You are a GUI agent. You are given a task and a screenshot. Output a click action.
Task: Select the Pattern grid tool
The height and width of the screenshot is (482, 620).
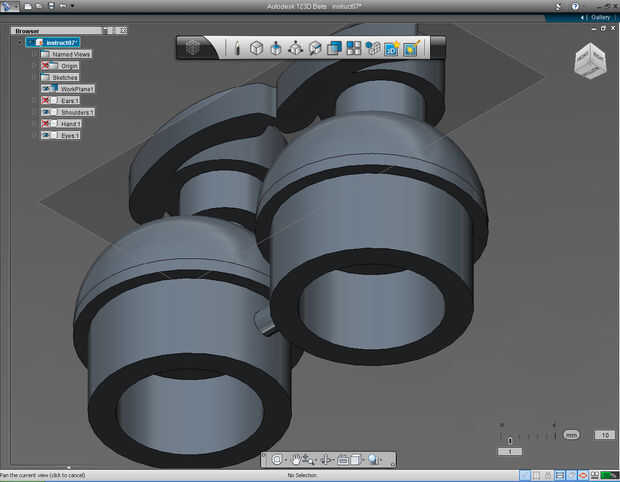(x=353, y=48)
